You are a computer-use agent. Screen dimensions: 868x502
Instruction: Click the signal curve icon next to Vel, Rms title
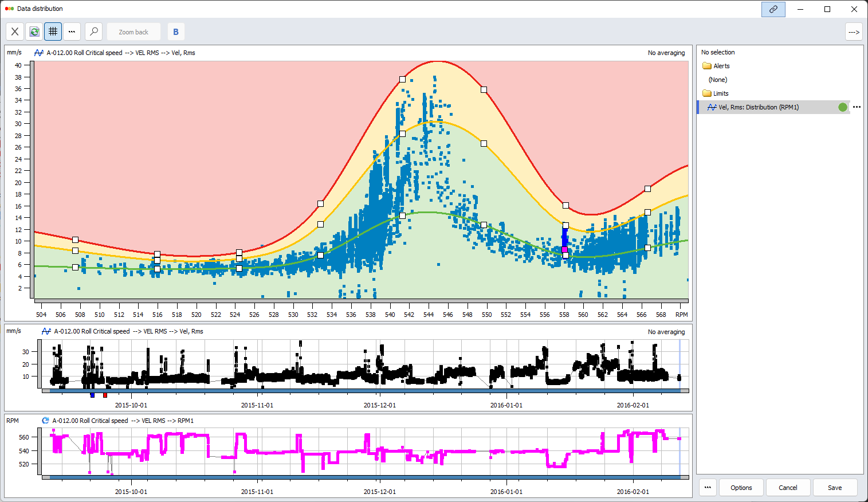38,52
